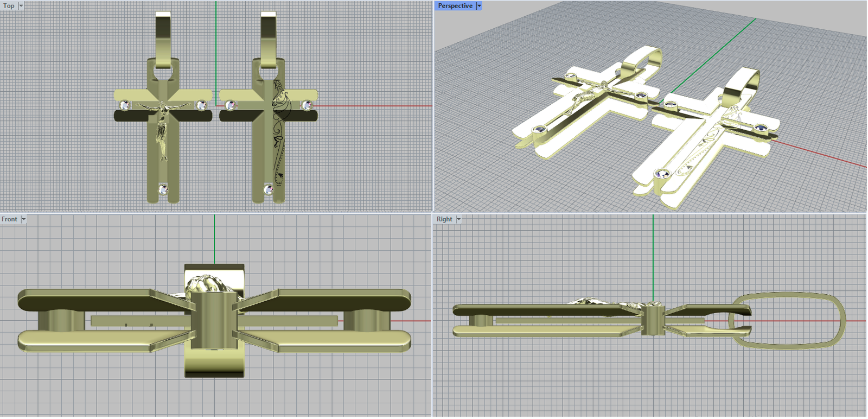
Task: Expand the Front viewport dropdown arrow
Action: [x=23, y=219]
